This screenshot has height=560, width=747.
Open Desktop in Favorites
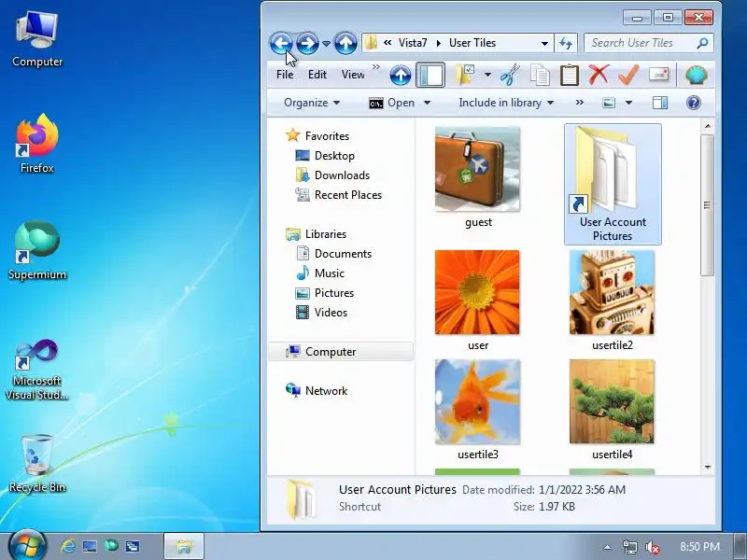(x=325, y=156)
